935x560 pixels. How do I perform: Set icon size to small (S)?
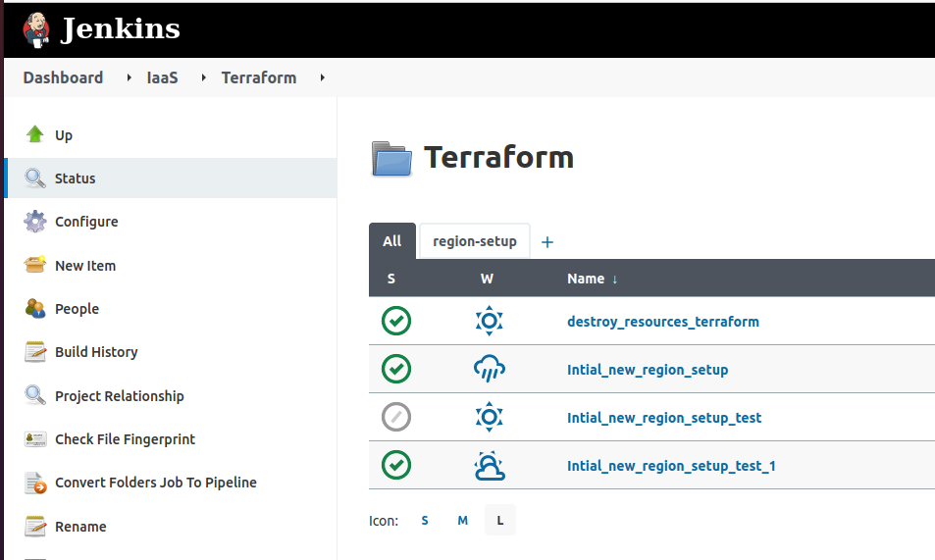(x=425, y=521)
